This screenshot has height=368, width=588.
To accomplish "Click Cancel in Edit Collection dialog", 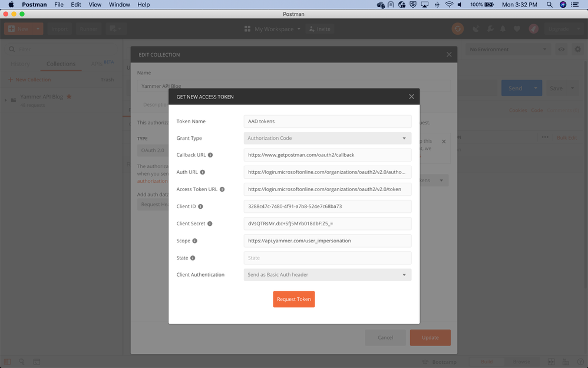I will [x=385, y=337].
